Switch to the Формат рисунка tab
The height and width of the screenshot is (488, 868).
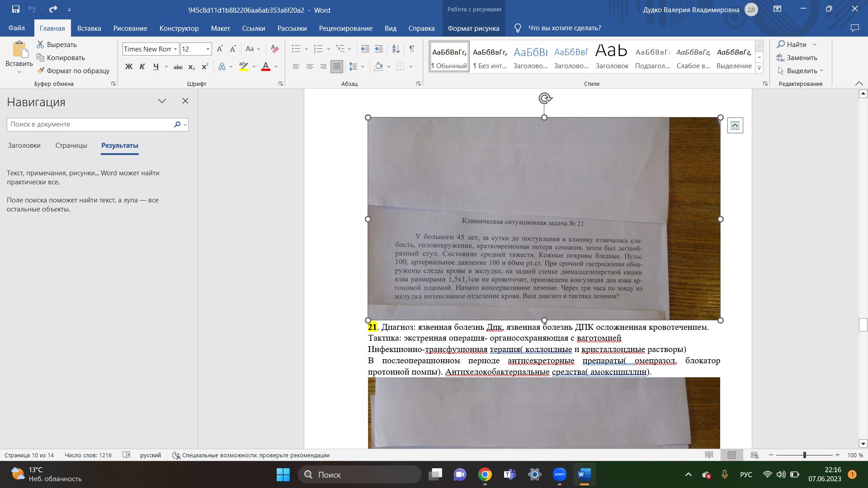click(x=473, y=28)
